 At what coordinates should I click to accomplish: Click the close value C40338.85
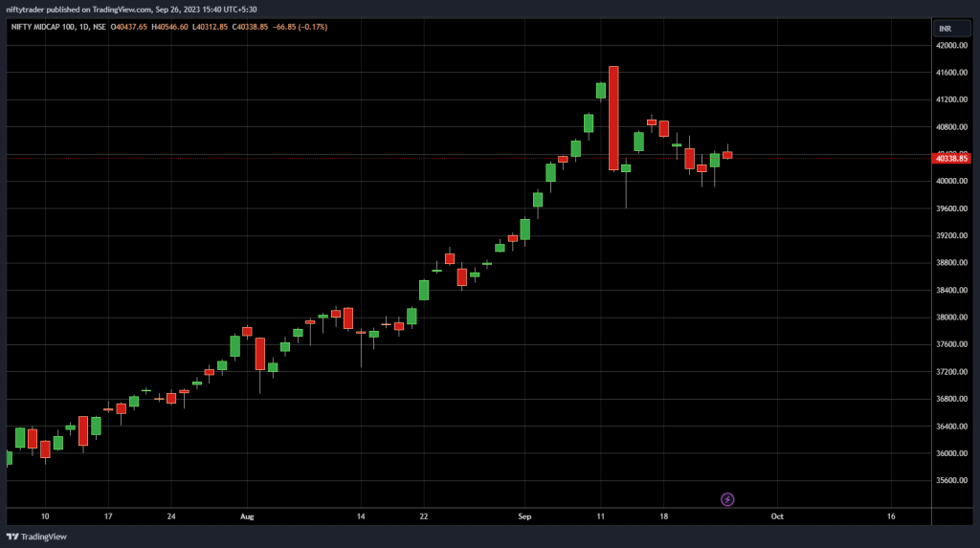coord(250,27)
